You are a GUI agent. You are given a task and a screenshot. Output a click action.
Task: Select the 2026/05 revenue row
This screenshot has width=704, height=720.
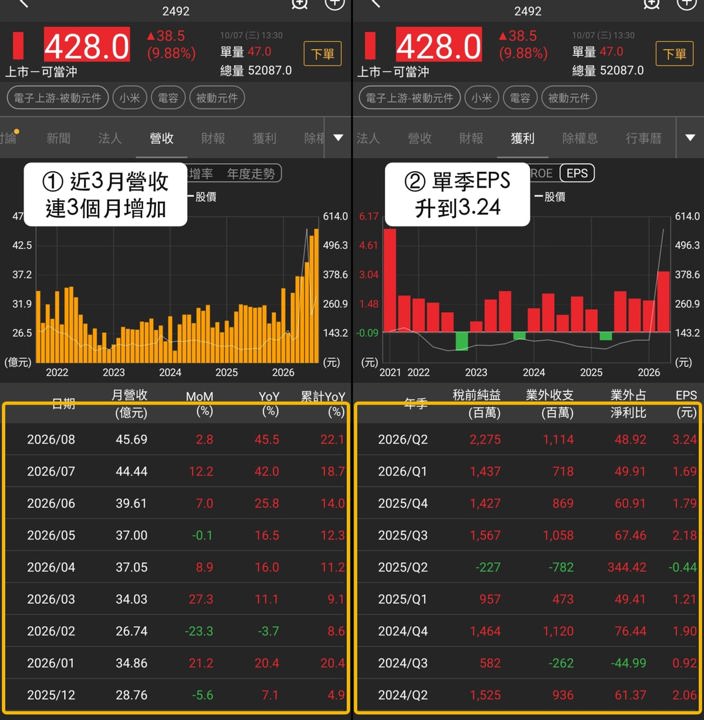coord(176,535)
